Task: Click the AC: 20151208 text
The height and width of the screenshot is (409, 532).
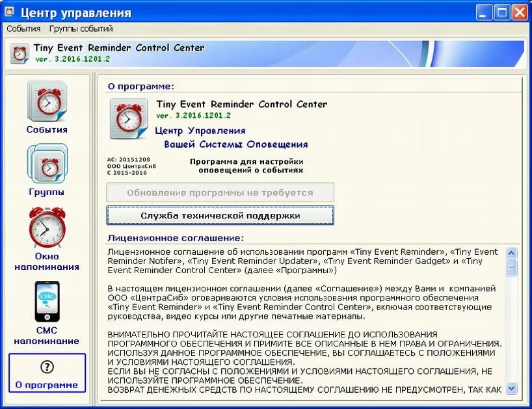Action: (129, 159)
